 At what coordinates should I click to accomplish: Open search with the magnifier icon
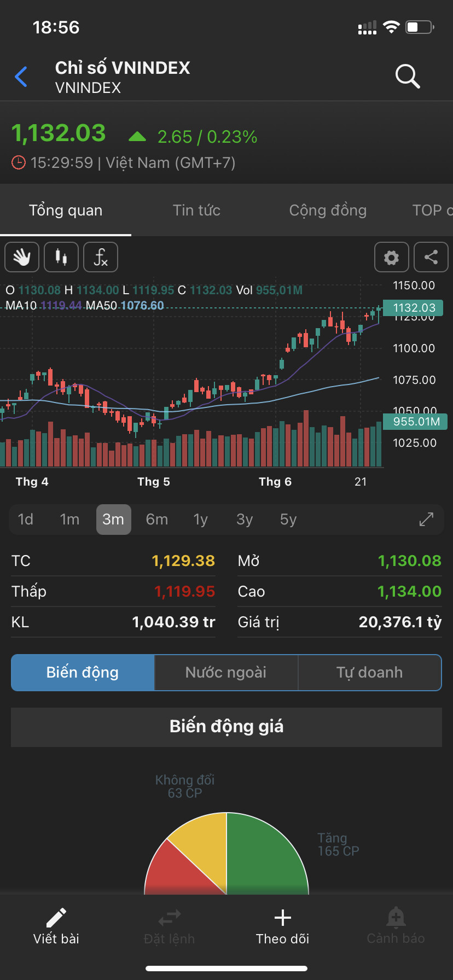coord(408,76)
